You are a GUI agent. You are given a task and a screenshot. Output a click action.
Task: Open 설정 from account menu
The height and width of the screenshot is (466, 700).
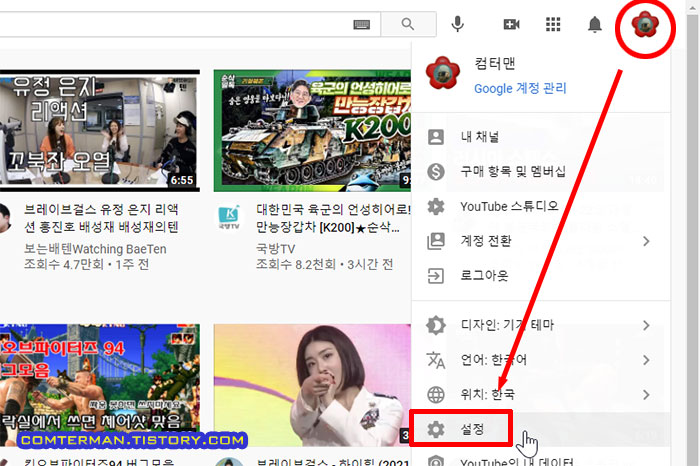(x=541, y=429)
